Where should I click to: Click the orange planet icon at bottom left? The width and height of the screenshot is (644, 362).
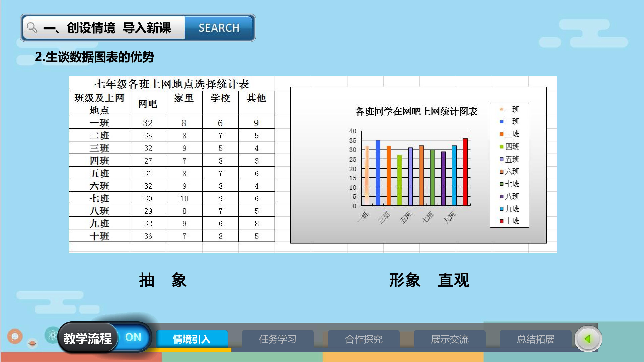click(15, 336)
